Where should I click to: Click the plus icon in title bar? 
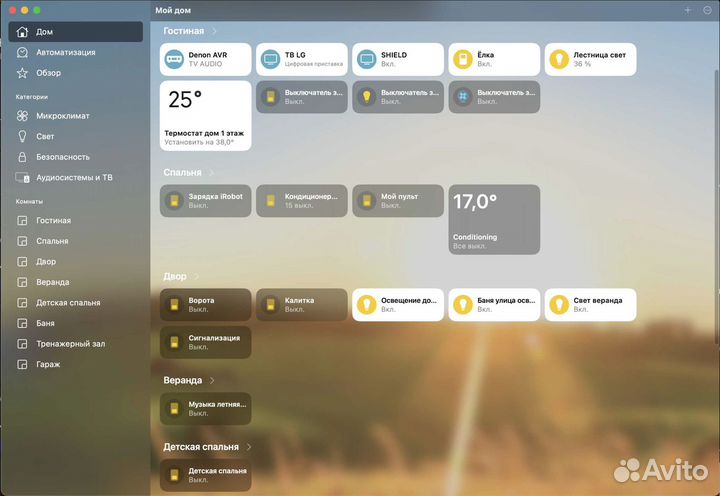(687, 9)
